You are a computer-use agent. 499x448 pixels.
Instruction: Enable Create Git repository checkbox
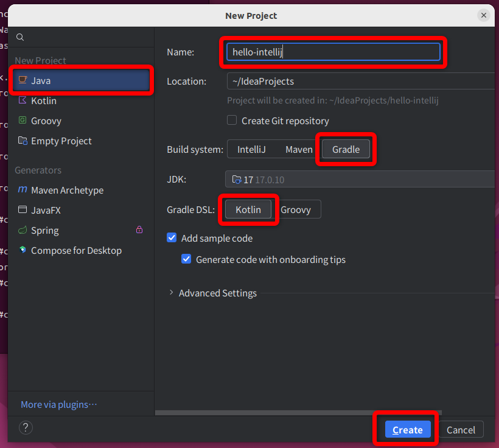tap(232, 121)
